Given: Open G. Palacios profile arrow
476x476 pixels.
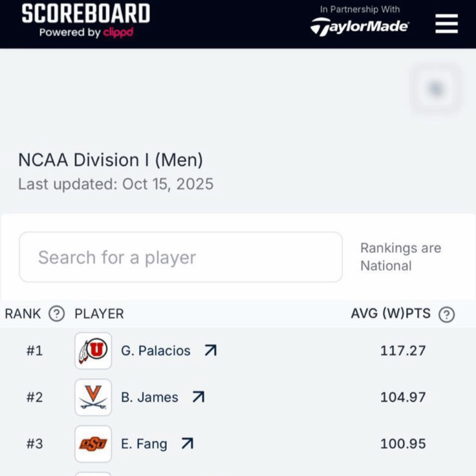Looking at the screenshot, I should (211, 350).
